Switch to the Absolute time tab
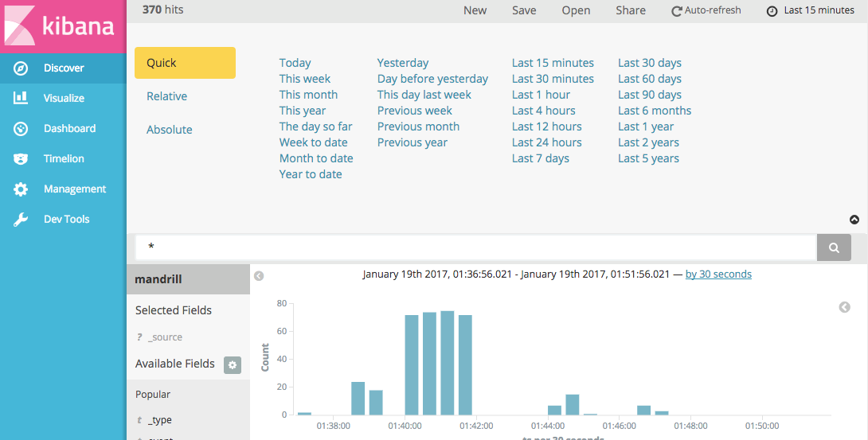Image resolution: width=868 pixels, height=440 pixels. tap(170, 130)
